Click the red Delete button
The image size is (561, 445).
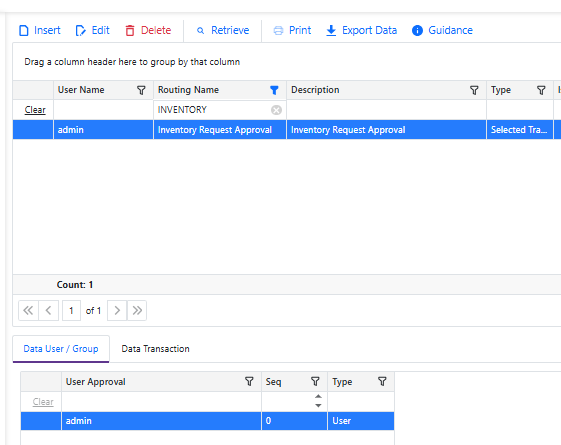click(x=148, y=30)
